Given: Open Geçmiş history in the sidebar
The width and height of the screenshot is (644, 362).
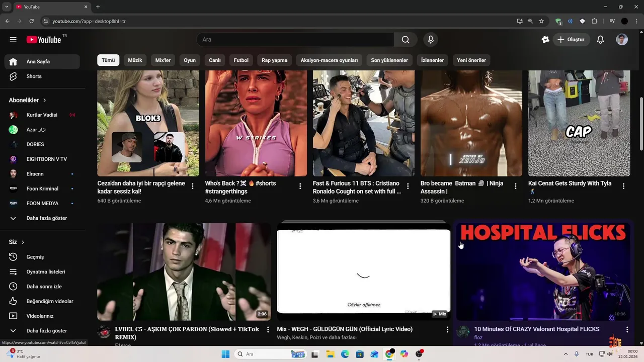Looking at the screenshot, I should [x=42, y=257].
